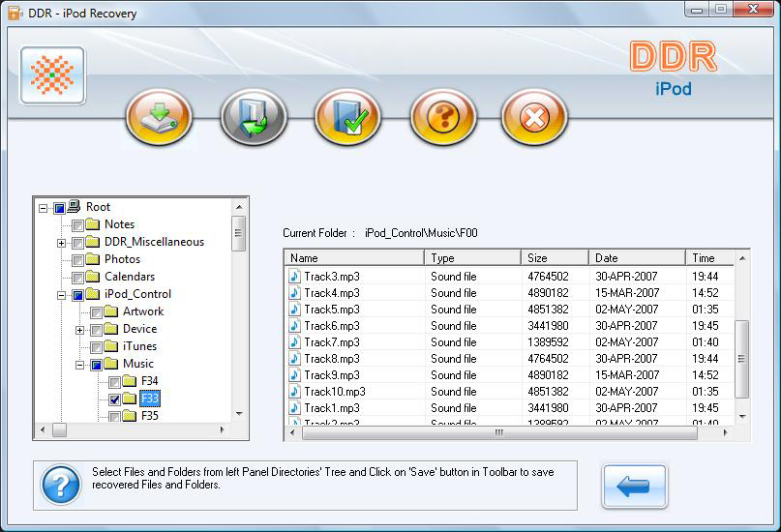The image size is (781, 532).
Task: Click the iTunes folder icon
Action: coord(111,346)
